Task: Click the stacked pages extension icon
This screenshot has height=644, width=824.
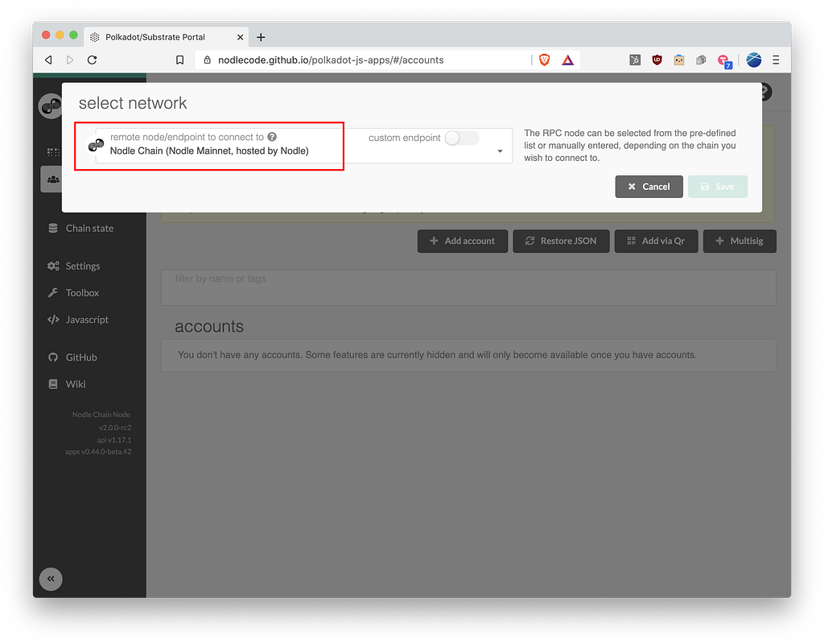Action: pyautogui.click(x=701, y=60)
